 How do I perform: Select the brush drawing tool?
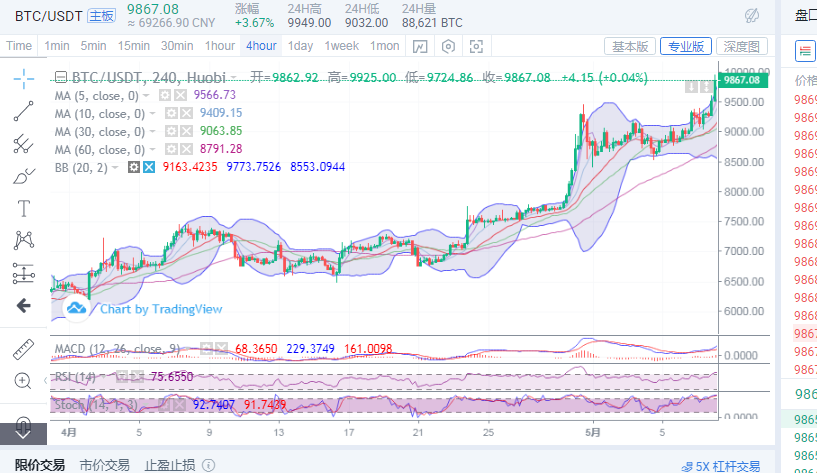23,176
